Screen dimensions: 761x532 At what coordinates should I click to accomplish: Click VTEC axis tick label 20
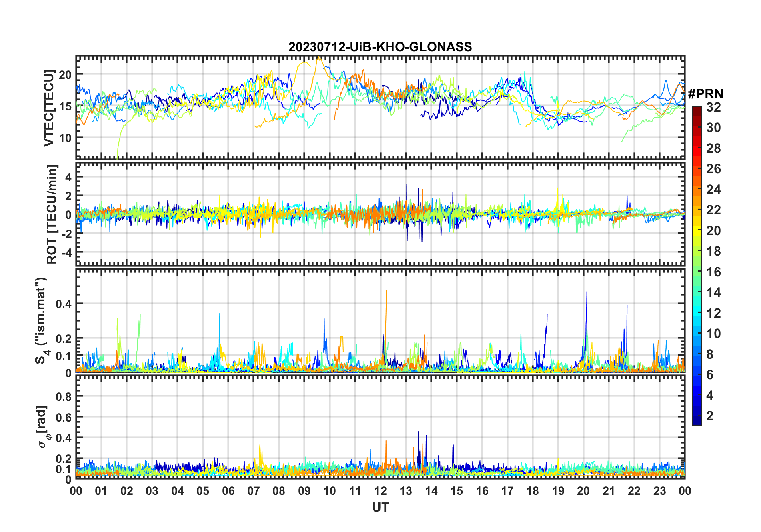tap(65, 74)
